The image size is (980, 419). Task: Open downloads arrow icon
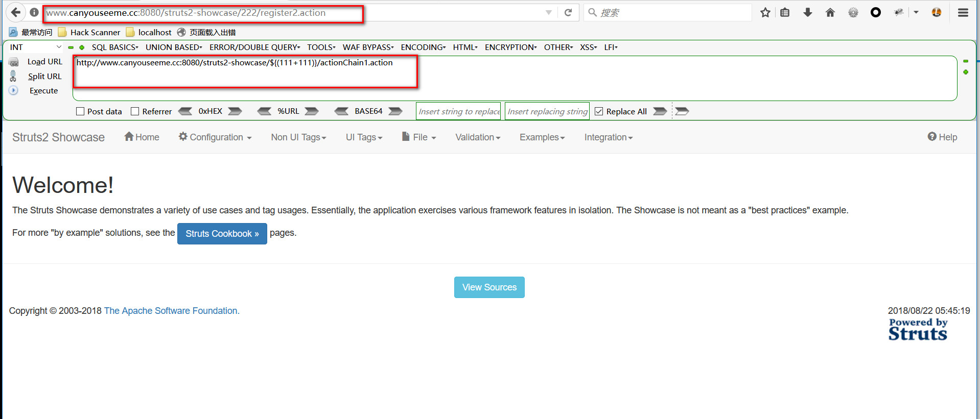[x=808, y=13]
